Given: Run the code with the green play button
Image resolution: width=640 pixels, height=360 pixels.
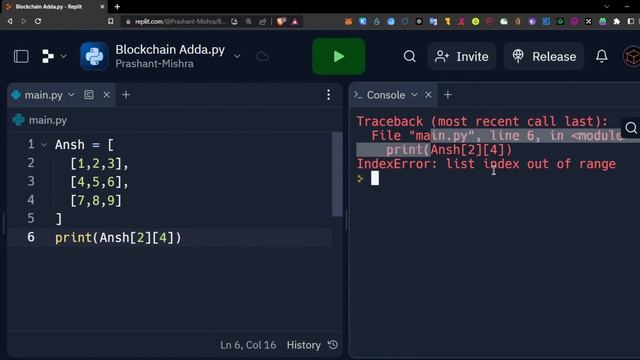Looking at the screenshot, I should tap(338, 56).
